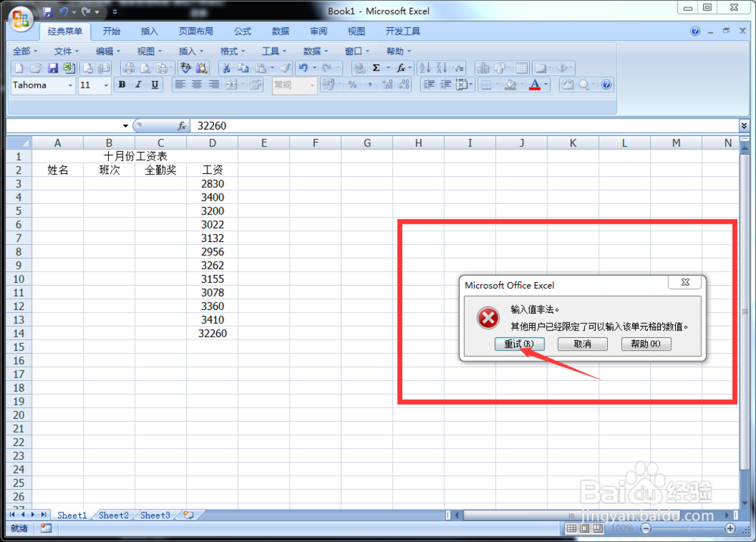
Task: Select column D header
Action: coord(212,143)
